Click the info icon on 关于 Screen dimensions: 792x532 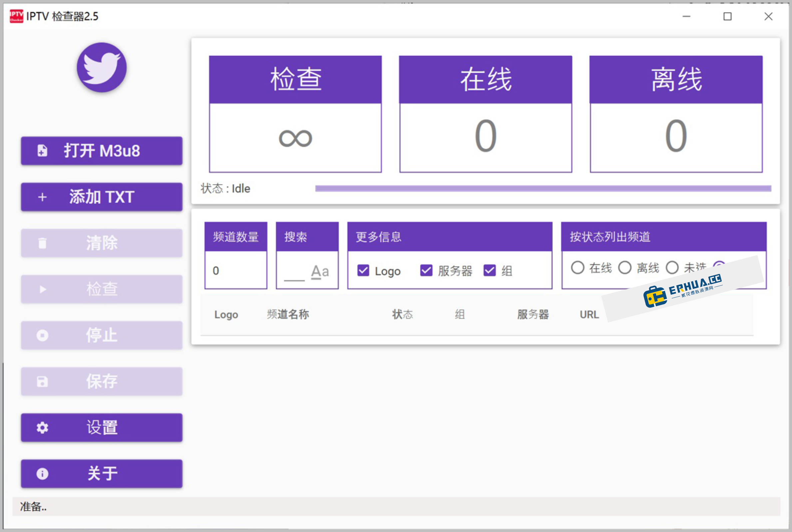pyautogui.click(x=42, y=474)
